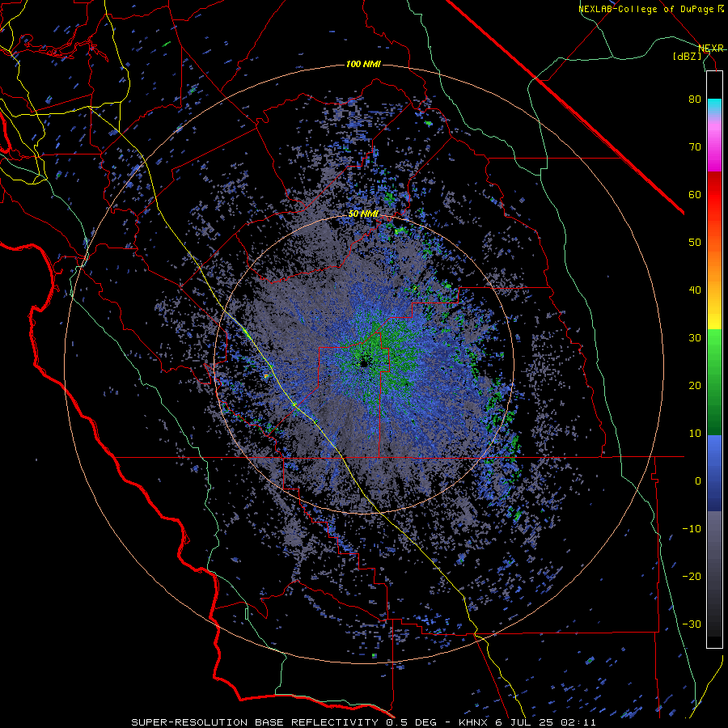Click the -30 value on the dBZ scale

pos(692,624)
